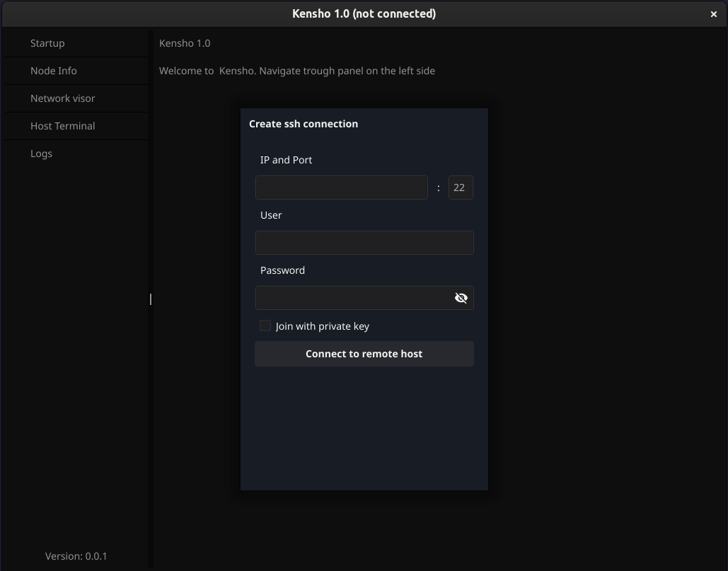Viewport: 728px width, 571px height.
Task: Click the Version: 0.0.1 label
Action: [x=76, y=556]
